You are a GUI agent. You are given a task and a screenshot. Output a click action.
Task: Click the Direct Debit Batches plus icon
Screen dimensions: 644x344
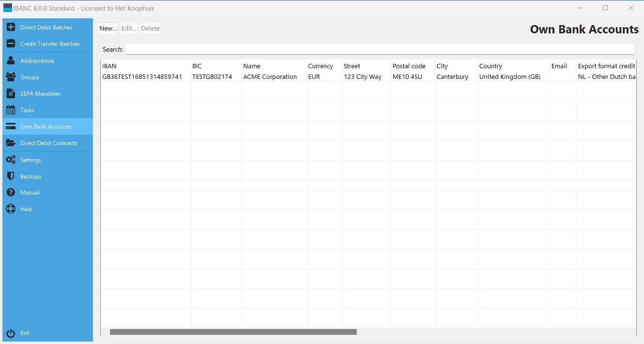(11, 28)
